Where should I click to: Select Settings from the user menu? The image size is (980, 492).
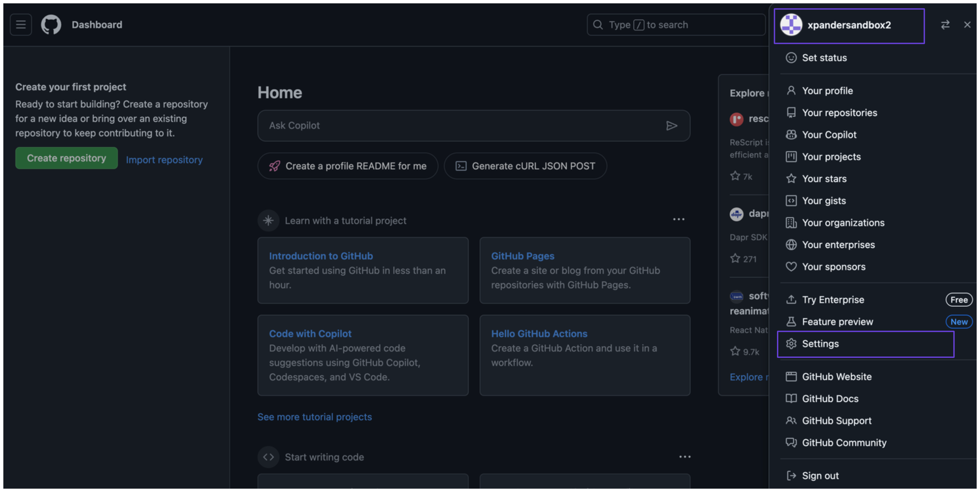point(820,344)
